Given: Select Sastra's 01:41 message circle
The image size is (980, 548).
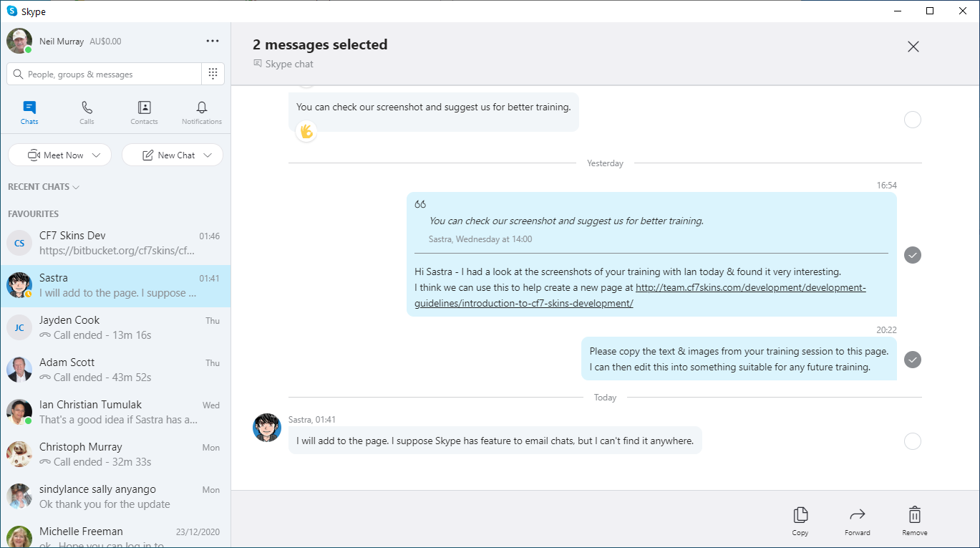Looking at the screenshot, I should [912, 441].
